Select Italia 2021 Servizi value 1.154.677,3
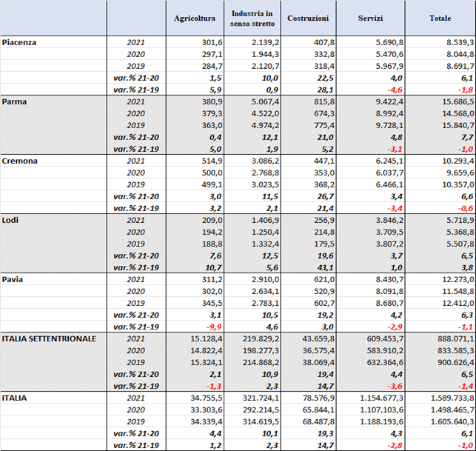The height and width of the screenshot is (451, 476). tap(381, 398)
